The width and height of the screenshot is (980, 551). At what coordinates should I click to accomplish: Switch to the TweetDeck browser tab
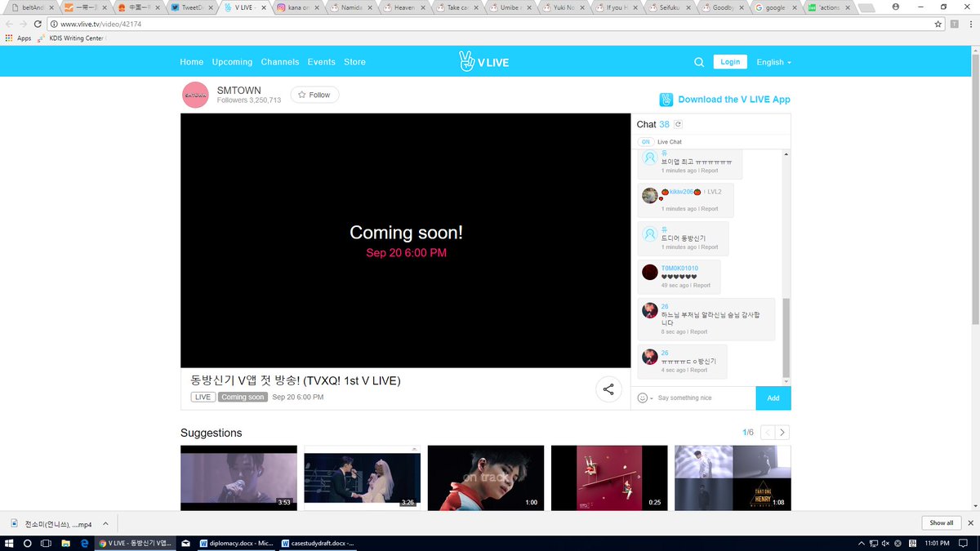point(193,7)
